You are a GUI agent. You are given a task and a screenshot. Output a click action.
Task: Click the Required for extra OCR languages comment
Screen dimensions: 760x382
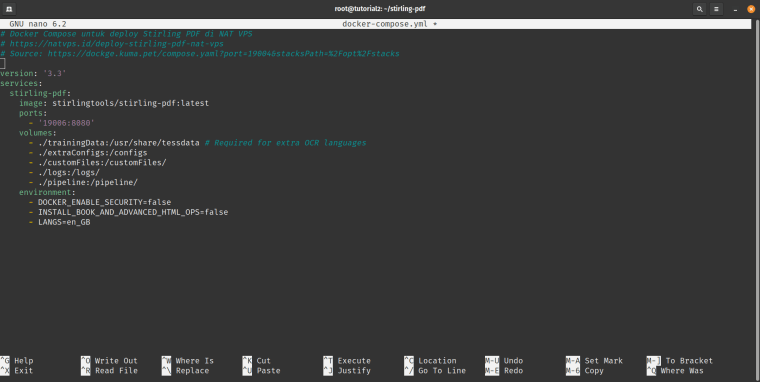pos(285,143)
